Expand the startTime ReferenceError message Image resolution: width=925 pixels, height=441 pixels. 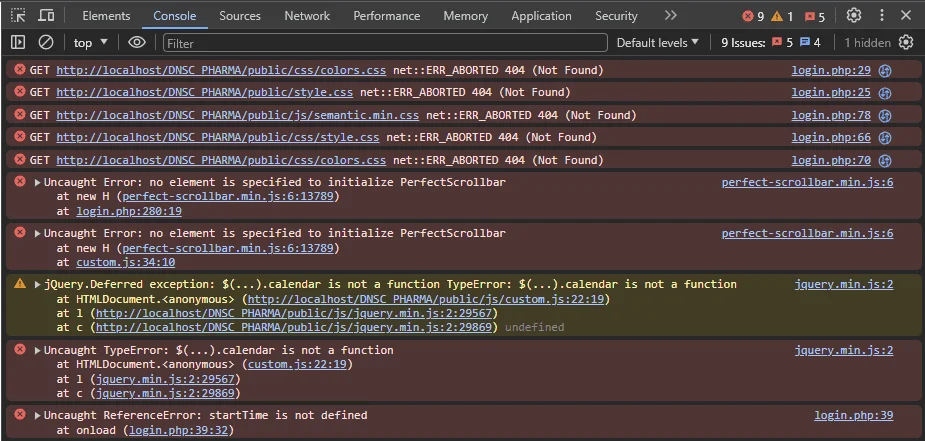[38, 416]
